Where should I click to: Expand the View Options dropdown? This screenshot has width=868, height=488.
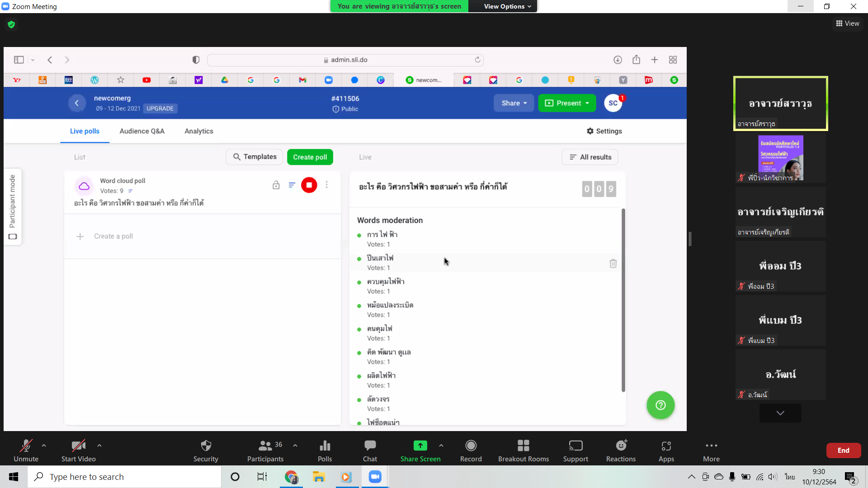point(507,6)
